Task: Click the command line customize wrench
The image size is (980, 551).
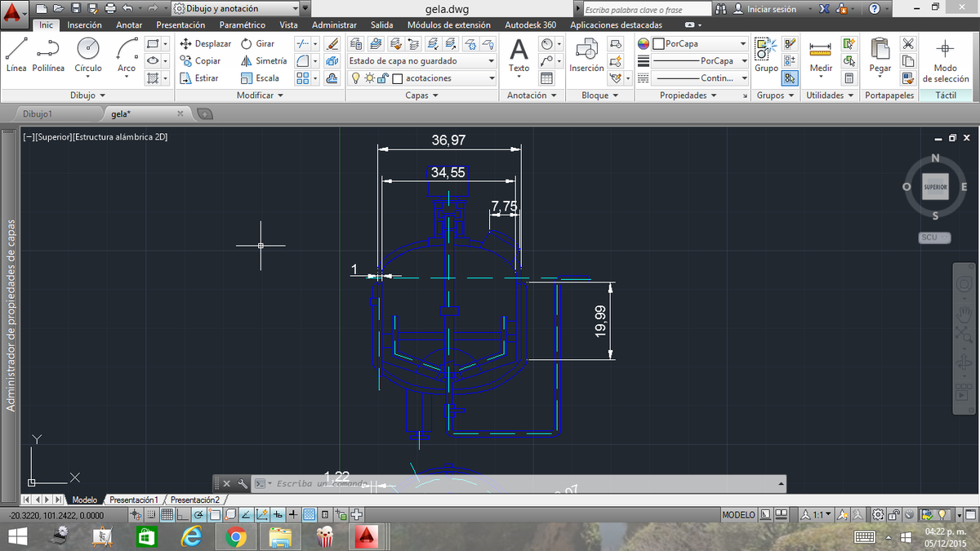Action: click(242, 483)
